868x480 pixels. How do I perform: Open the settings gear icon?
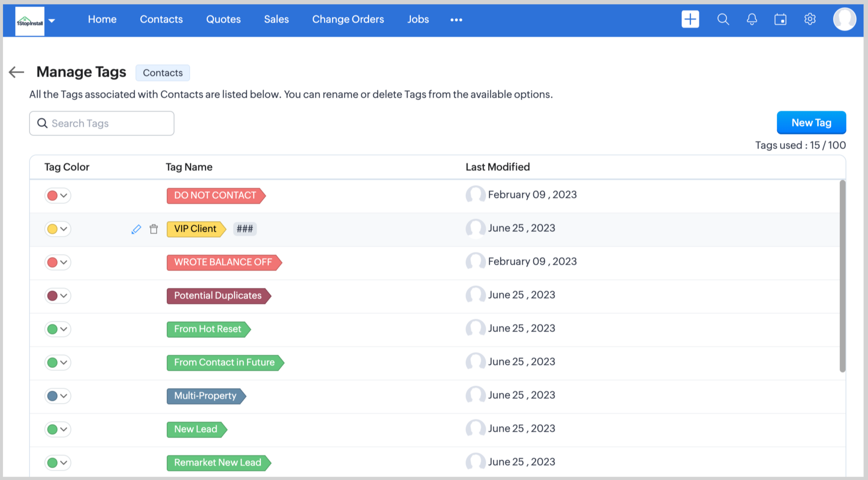[x=810, y=19]
